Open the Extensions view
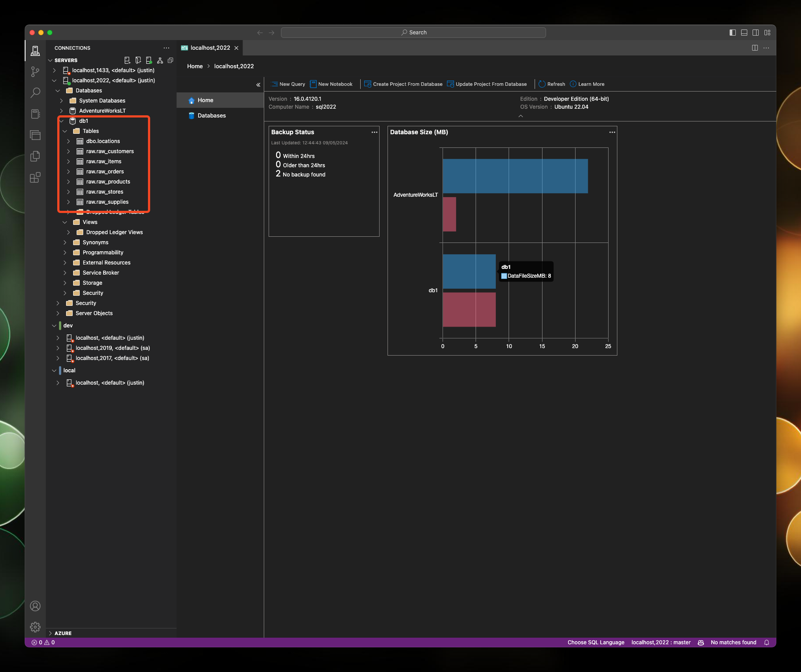The width and height of the screenshot is (801, 672). point(35,177)
